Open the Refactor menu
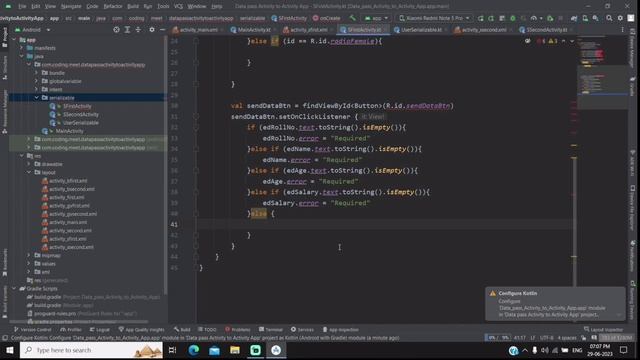The width and height of the screenshot is (640, 360). click(113, 7)
